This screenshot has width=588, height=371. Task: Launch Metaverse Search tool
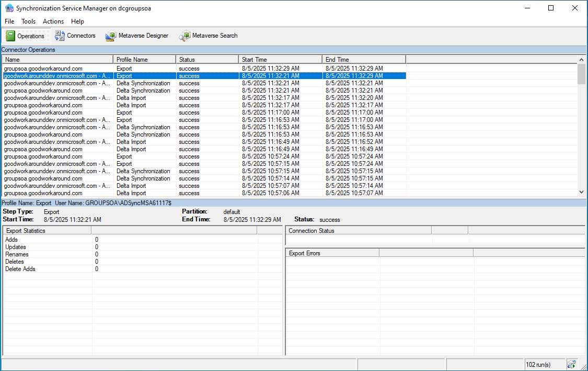point(209,36)
